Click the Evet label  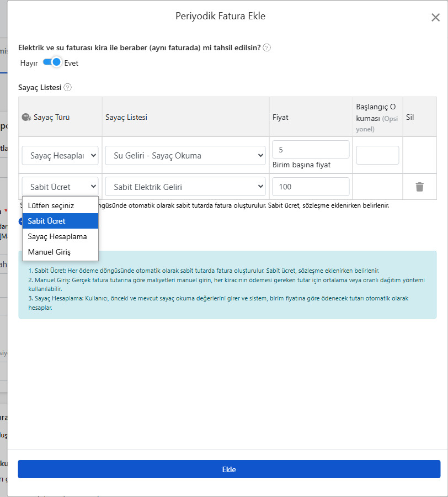71,63
